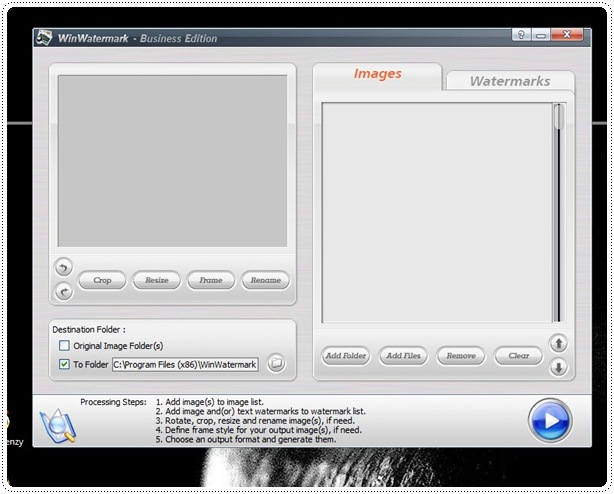
Task: Click the step 5 output format text
Action: pyautogui.click(x=246, y=440)
